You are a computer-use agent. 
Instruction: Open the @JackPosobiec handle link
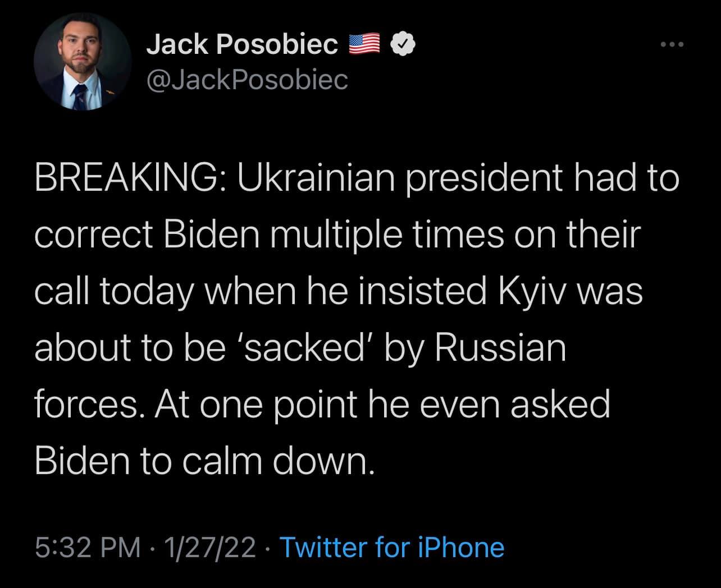point(247,80)
